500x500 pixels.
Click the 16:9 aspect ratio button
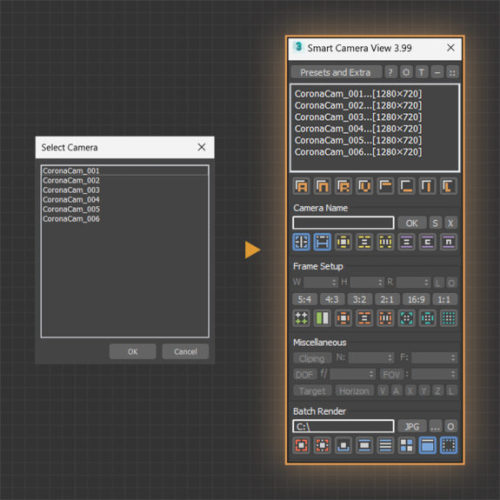point(416,299)
